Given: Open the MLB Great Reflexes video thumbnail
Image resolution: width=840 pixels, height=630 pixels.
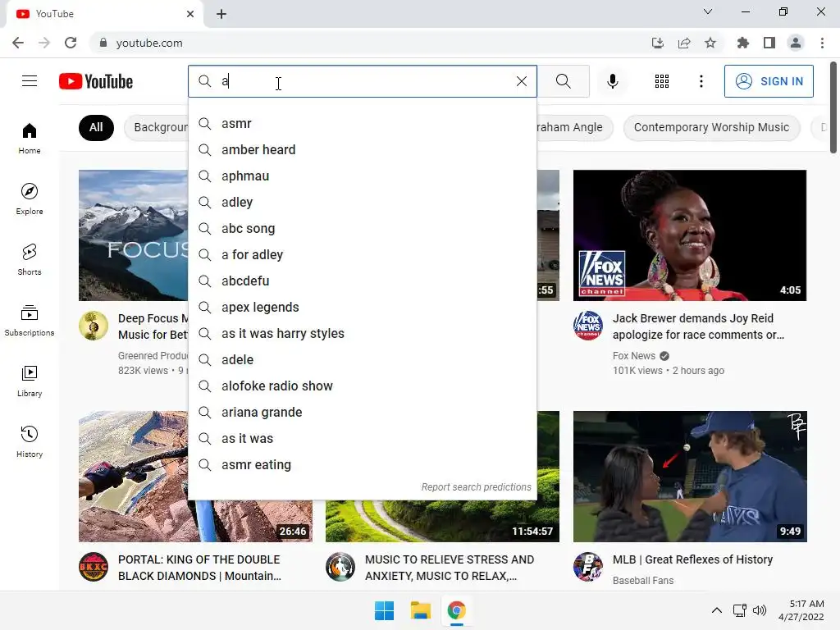Looking at the screenshot, I should (x=689, y=477).
